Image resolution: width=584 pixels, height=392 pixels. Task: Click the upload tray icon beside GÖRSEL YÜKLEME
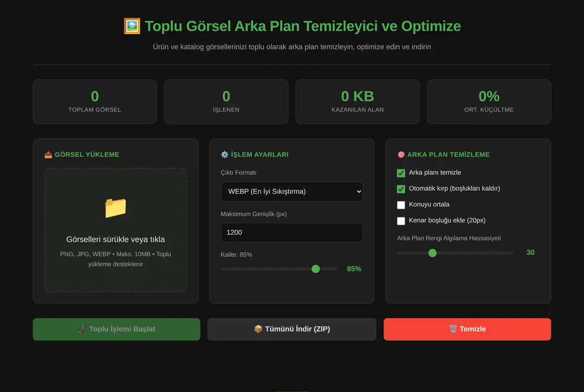point(48,155)
